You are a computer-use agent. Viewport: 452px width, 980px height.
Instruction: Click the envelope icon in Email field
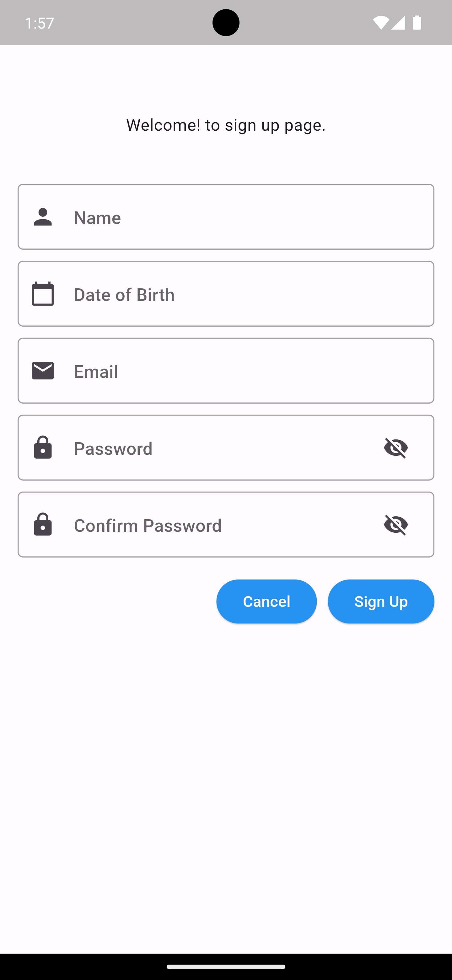[x=43, y=371]
